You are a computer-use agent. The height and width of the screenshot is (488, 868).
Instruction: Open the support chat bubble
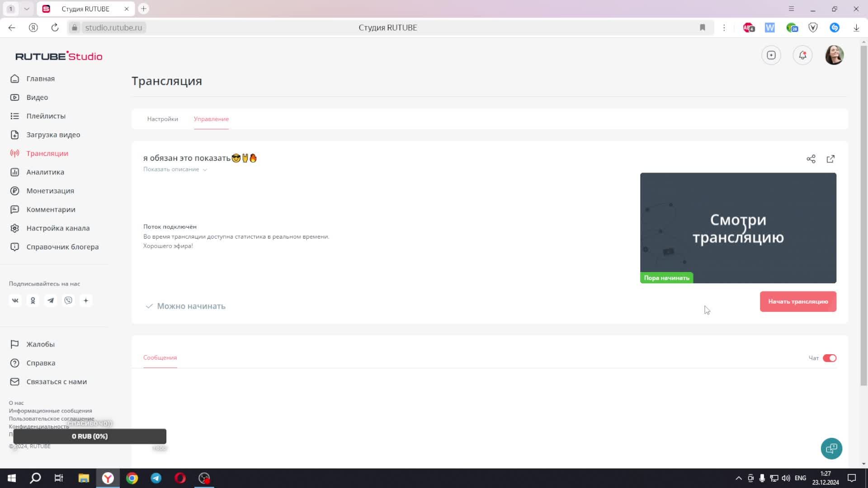[831, 448]
